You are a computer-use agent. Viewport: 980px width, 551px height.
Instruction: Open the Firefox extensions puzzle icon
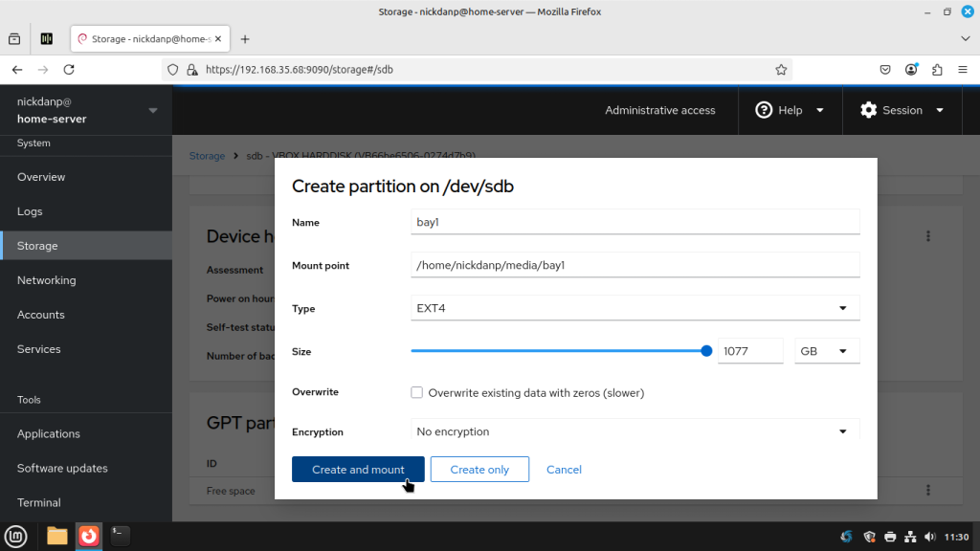[x=937, y=70]
